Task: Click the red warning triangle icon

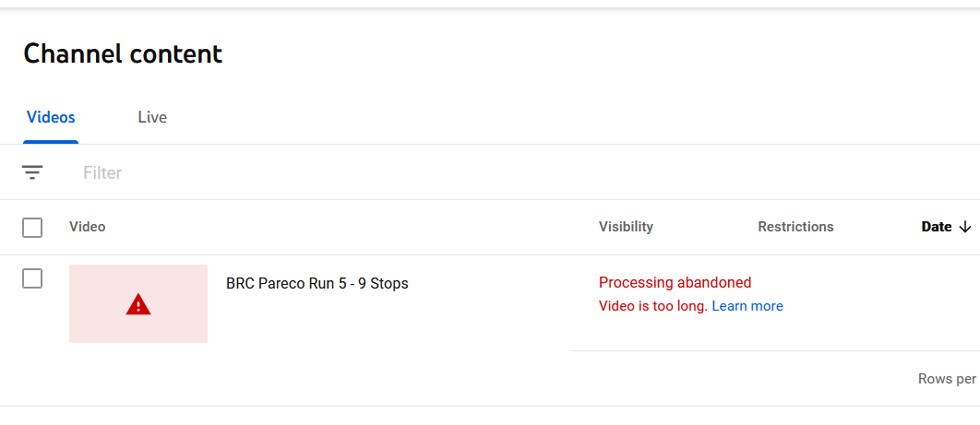Action: click(138, 304)
